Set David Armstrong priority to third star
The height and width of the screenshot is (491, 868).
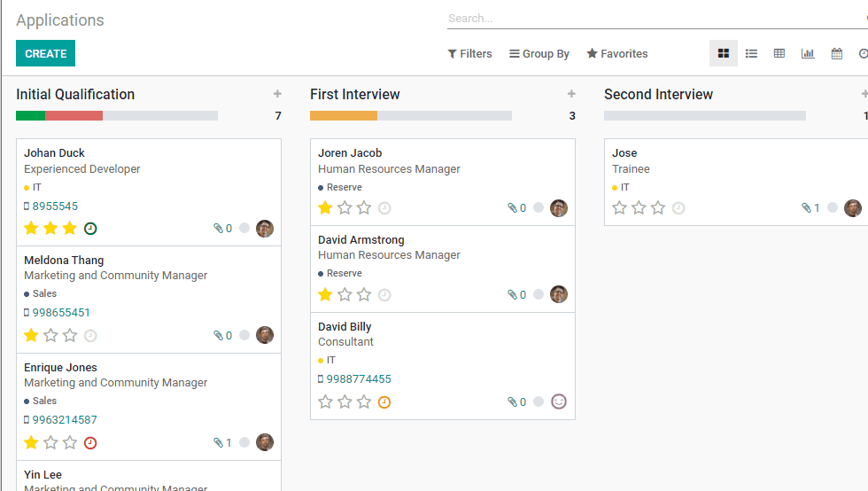click(364, 295)
